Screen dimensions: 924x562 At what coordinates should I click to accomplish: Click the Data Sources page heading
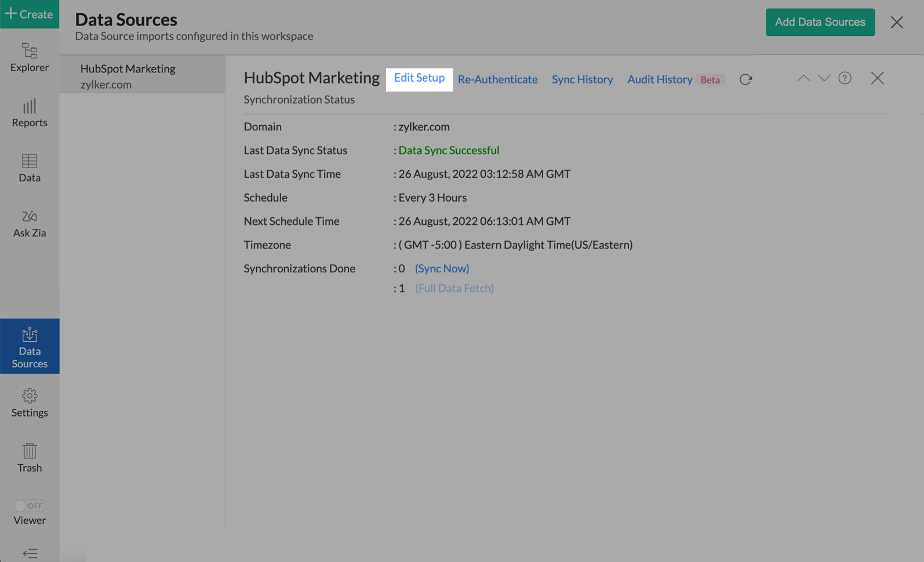click(x=126, y=19)
